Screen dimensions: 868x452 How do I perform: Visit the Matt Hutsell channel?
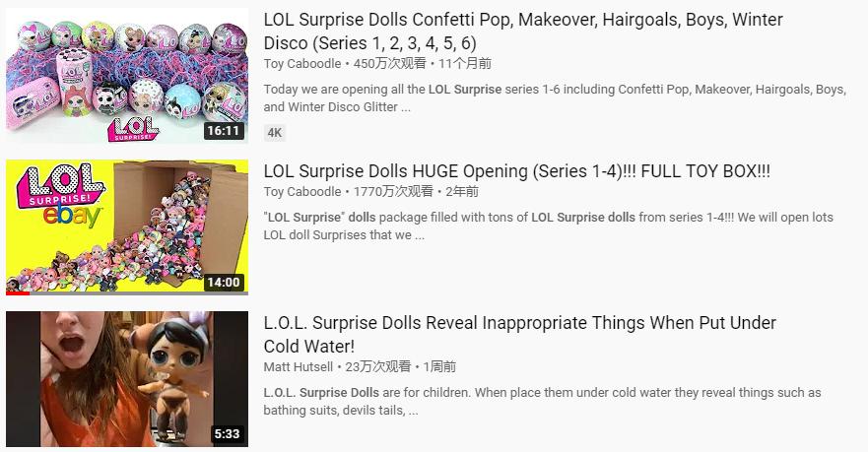tap(299, 366)
